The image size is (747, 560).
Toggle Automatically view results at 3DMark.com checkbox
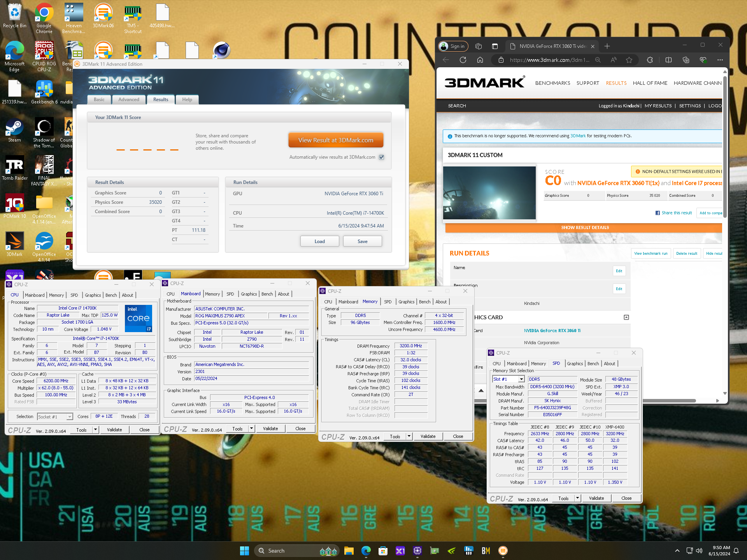pyautogui.click(x=382, y=157)
